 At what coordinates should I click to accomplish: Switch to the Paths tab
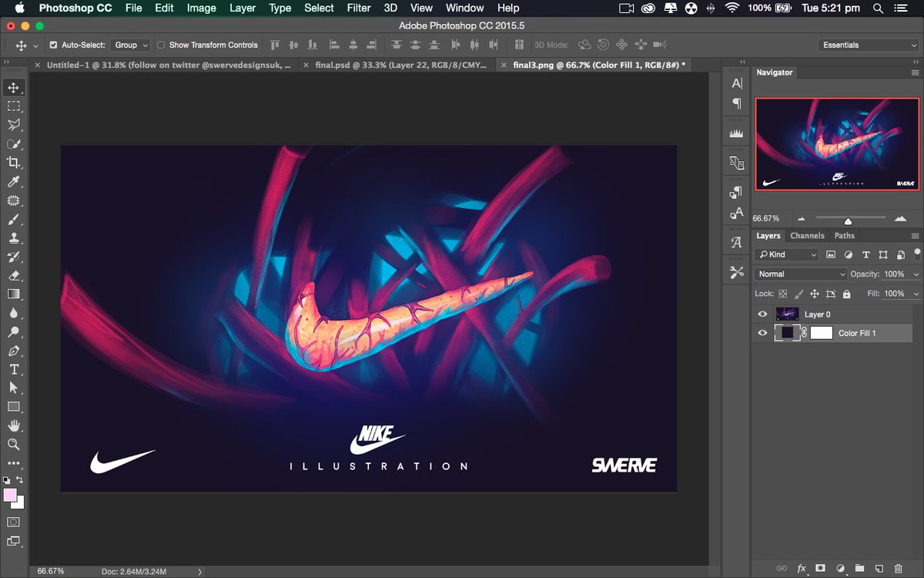845,236
